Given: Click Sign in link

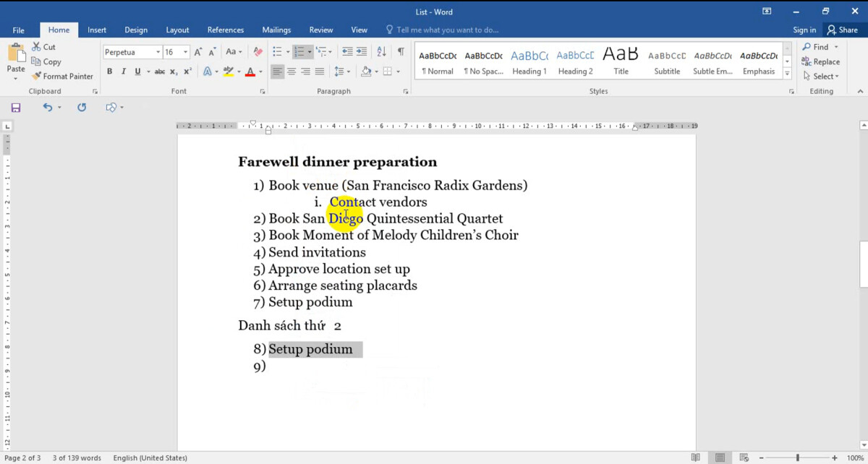Looking at the screenshot, I should [x=804, y=30].
